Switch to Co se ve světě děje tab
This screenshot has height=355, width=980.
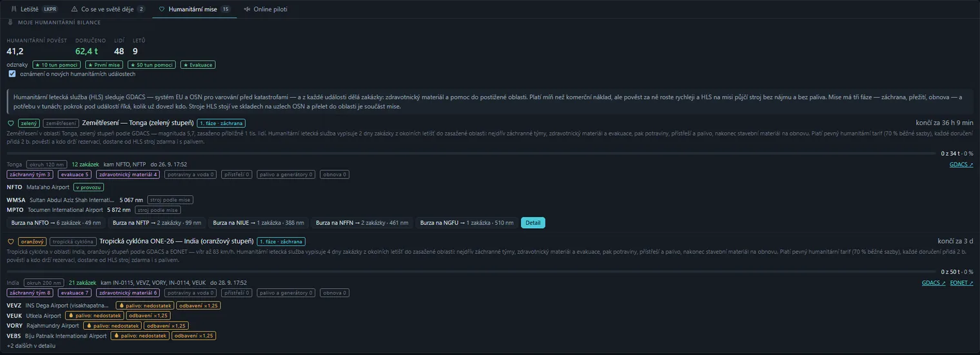(x=108, y=9)
